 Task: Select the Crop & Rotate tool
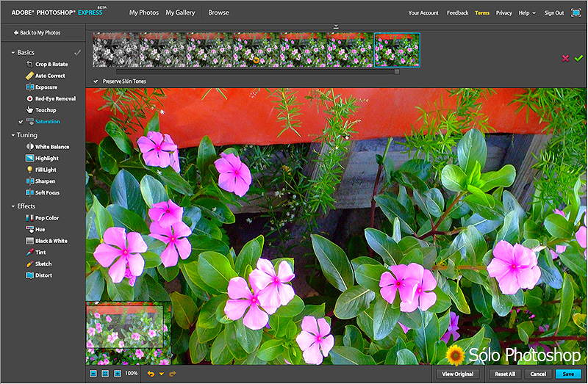(x=47, y=64)
